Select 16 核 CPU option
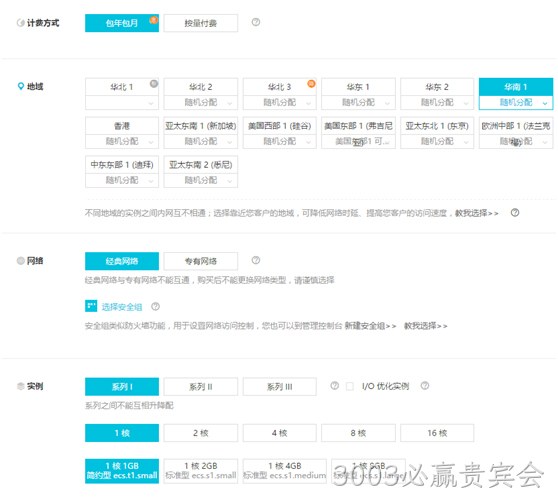Viewport: 558px width, 499px height. [x=437, y=433]
